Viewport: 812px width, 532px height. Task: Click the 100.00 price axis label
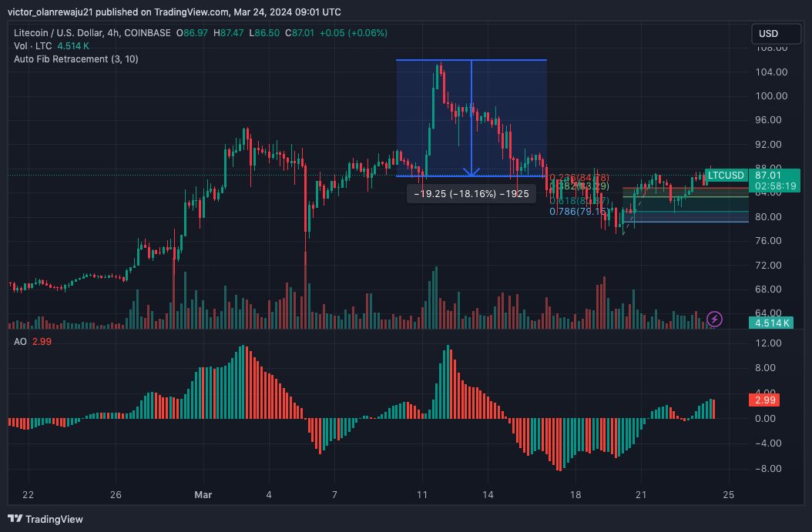[770, 96]
